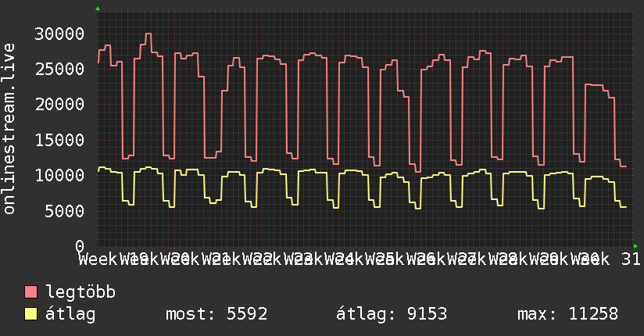Click the 0 y-axis label
The image size is (644, 336).
80,246
